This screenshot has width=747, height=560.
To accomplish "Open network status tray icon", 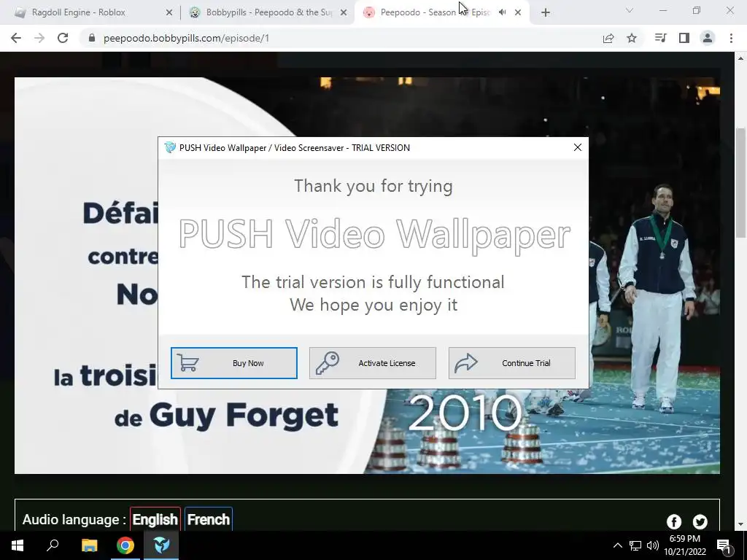I will pos(635,545).
